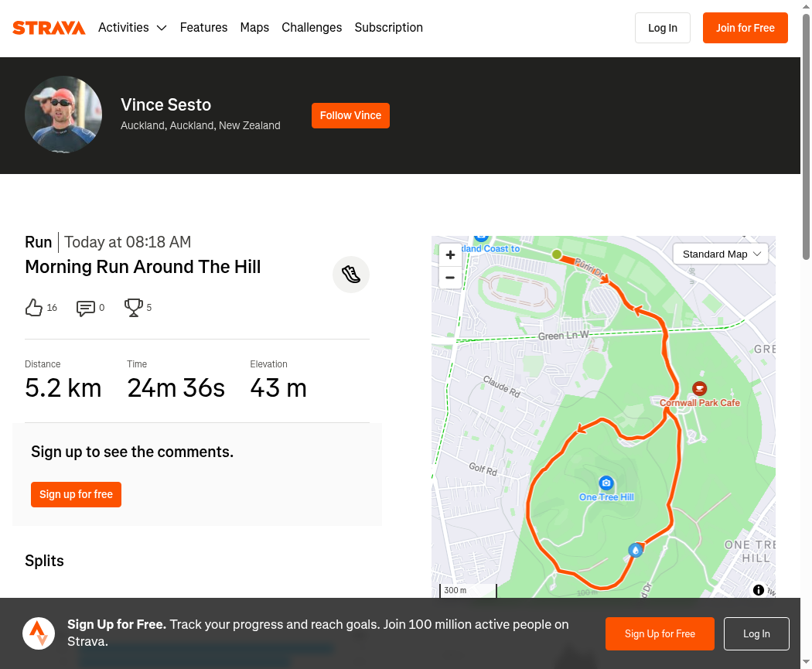Viewport: 812px width, 669px height.
Task: Click the 300 m map scale bar
Action: tap(468, 590)
